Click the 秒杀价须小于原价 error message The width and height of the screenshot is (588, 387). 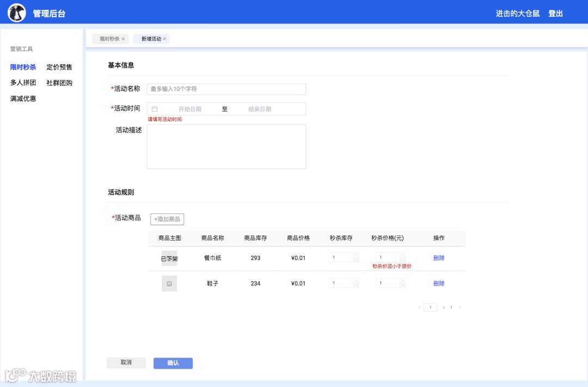click(x=392, y=266)
